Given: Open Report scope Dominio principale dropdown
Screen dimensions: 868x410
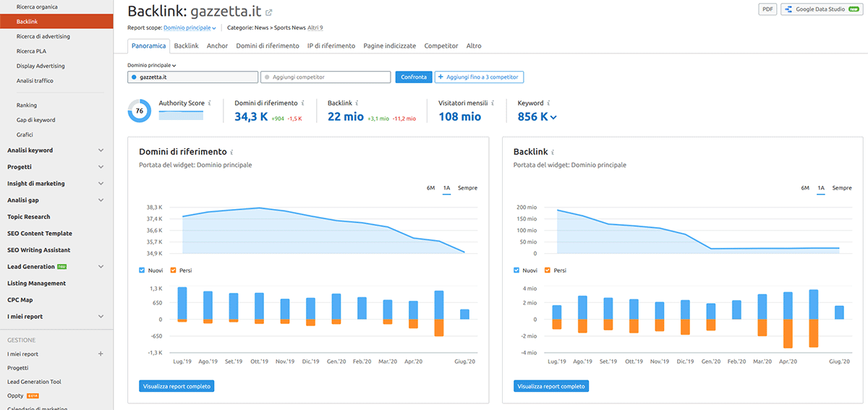Looking at the screenshot, I should pyautogui.click(x=190, y=27).
